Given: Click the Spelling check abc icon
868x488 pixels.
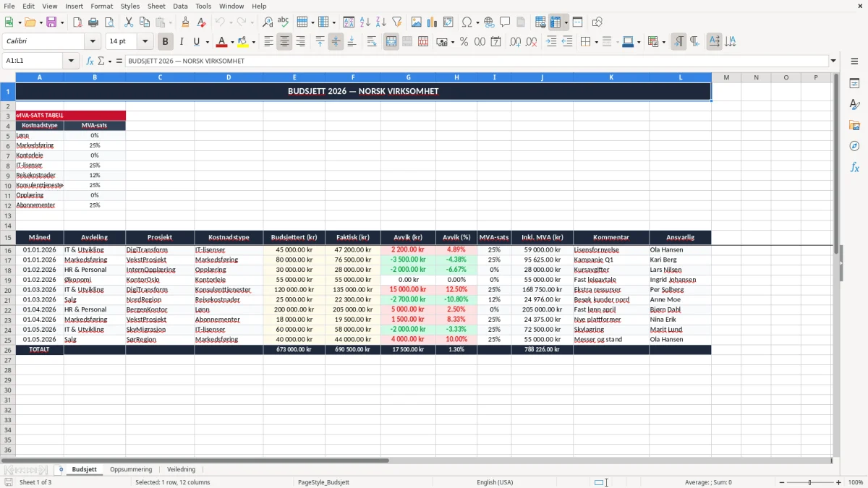Looking at the screenshot, I should [284, 22].
